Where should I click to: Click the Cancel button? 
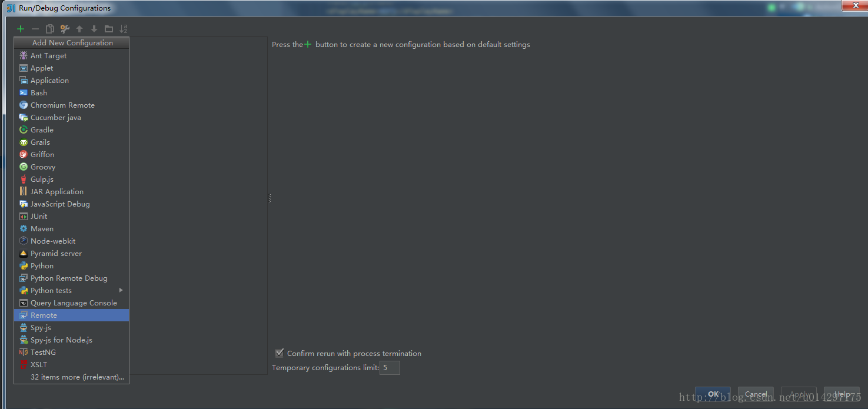coord(756,394)
